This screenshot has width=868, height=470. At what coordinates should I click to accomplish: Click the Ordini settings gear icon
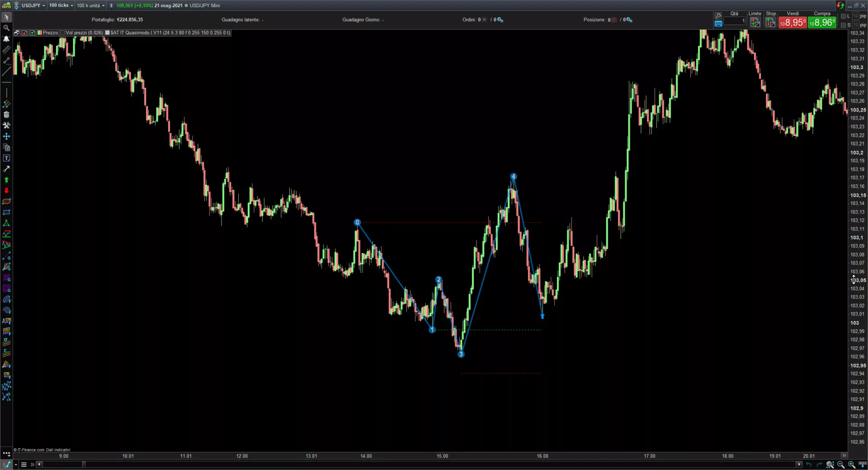pyautogui.click(x=500, y=20)
